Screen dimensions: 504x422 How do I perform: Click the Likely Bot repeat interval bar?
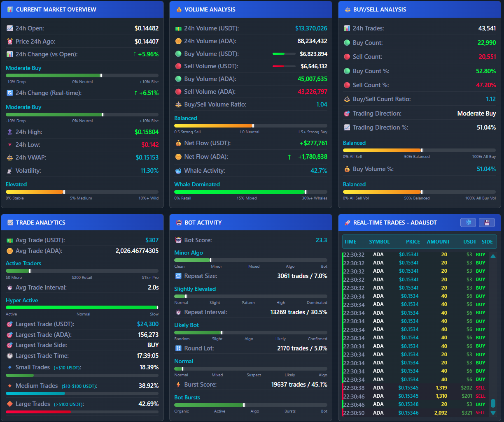pyautogui.click(x=251, y=332)
